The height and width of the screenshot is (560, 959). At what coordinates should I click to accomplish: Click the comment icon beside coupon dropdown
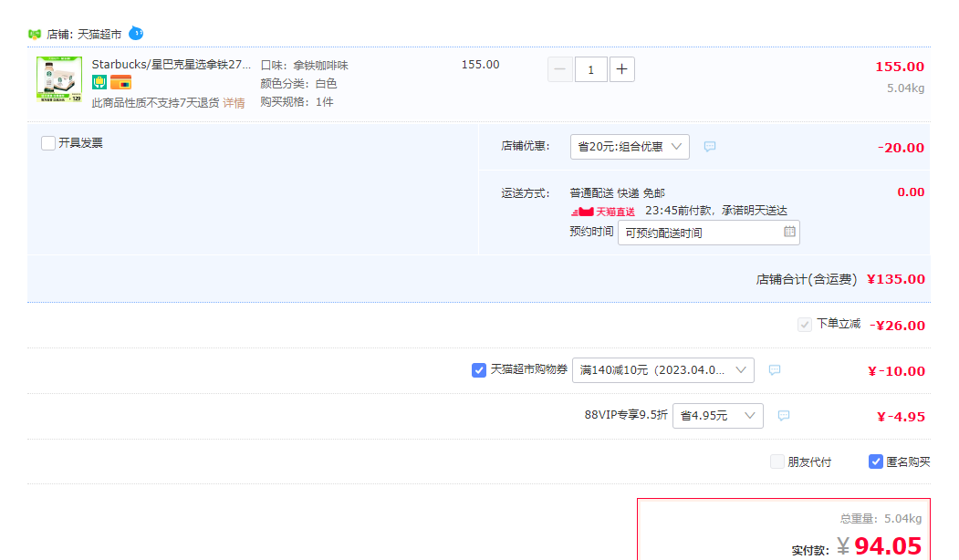pos(775,370)
